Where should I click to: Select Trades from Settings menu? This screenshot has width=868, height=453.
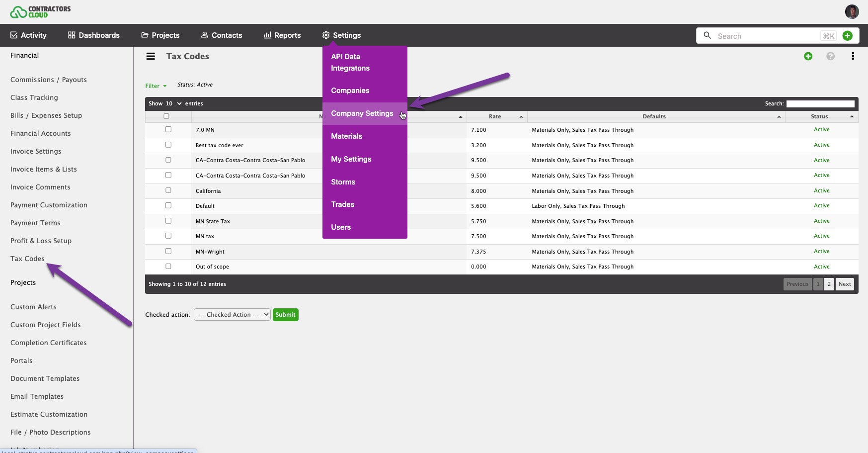point(365,204)
